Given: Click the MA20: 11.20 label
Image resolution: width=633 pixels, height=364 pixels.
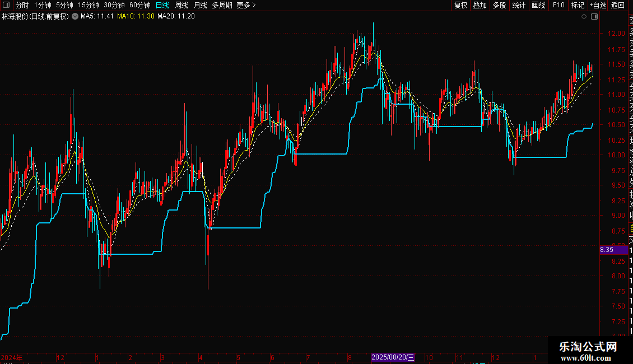Looking at the screenshot, I should click(176, 16).
